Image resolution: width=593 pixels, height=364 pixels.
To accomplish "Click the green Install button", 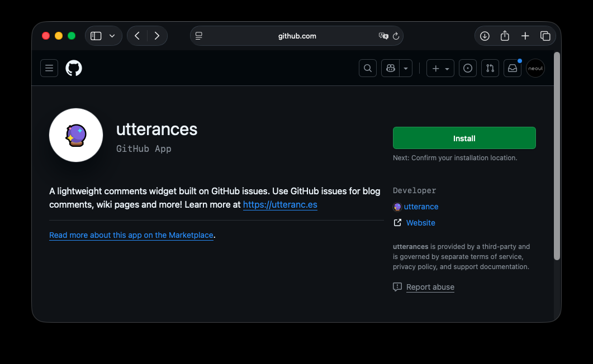I will [464, 138].
